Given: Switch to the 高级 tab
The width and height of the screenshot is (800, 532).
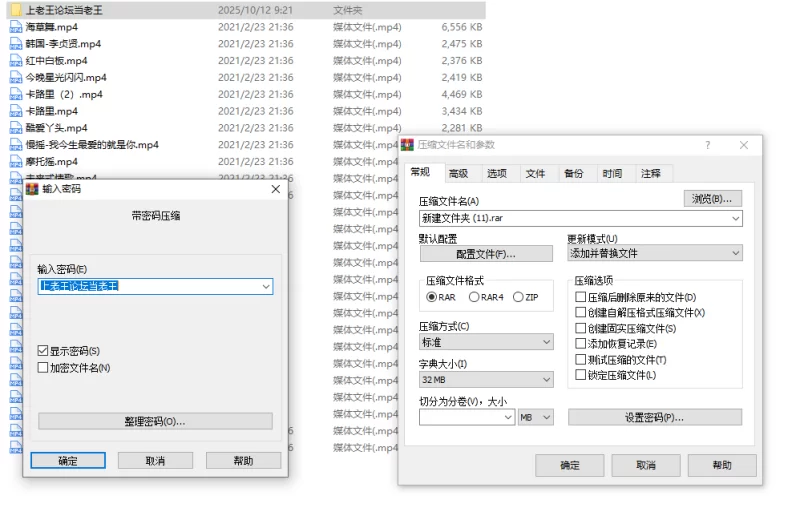Looking at the screenshot, I should pyautogui.click(x=458, y=174).
